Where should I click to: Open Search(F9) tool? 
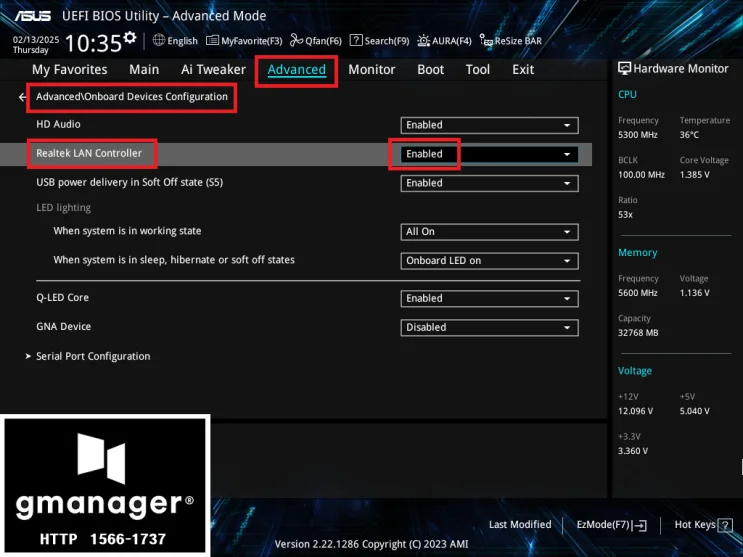(x=380, y=41)
